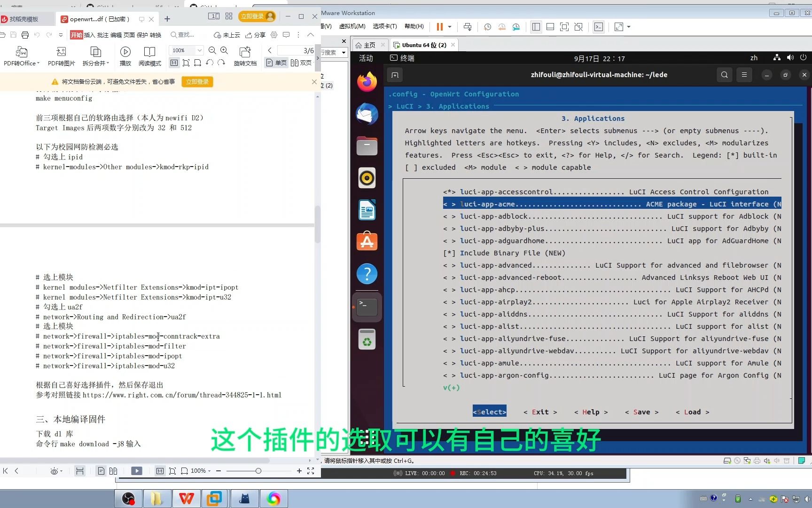Viewport: 812px width, 508px height.
Task: Open the VMware snapshot manager icon
Action: [x=516, y=27]
